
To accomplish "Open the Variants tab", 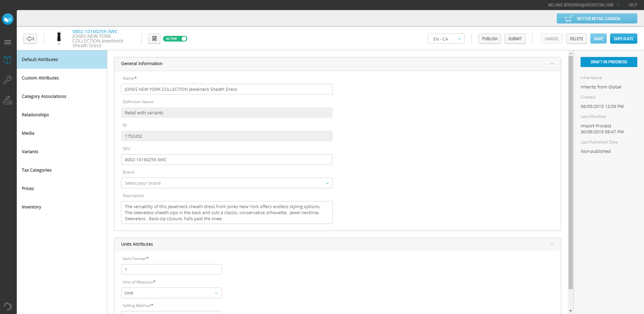I will pyautogui.click(x=30, y=151).
